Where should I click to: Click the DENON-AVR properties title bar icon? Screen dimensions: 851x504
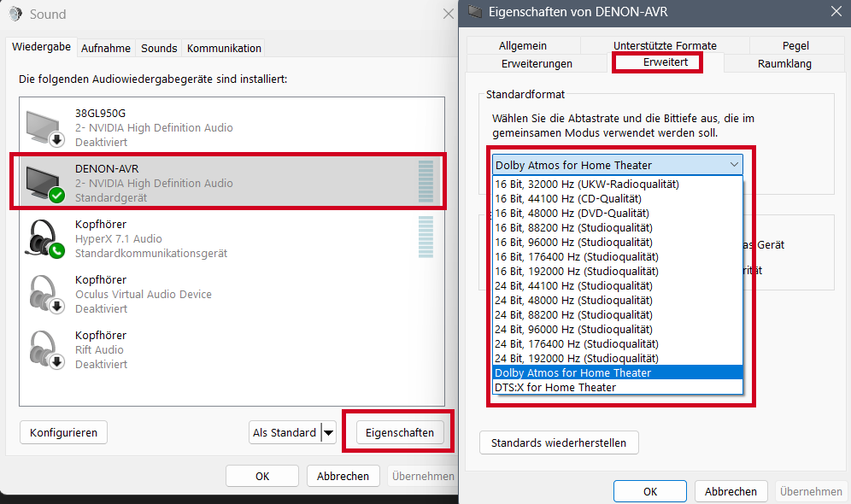click(x=475, y=11)
